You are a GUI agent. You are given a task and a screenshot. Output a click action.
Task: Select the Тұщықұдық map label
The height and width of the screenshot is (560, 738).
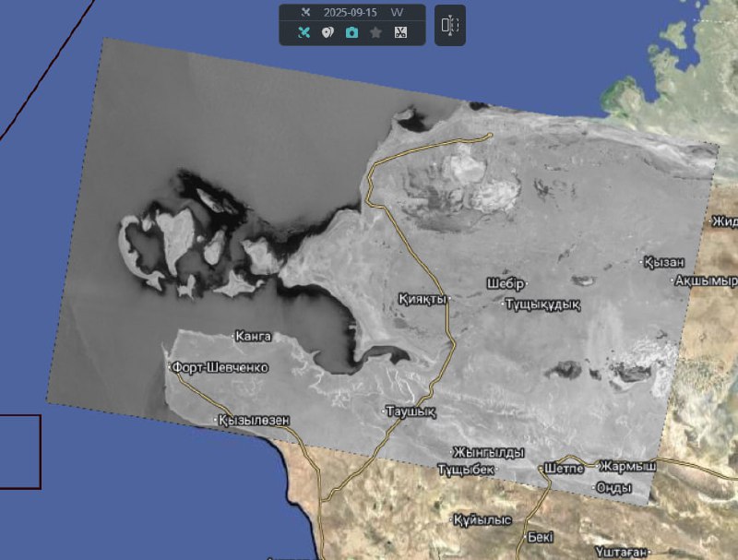(x=542, y=304)
